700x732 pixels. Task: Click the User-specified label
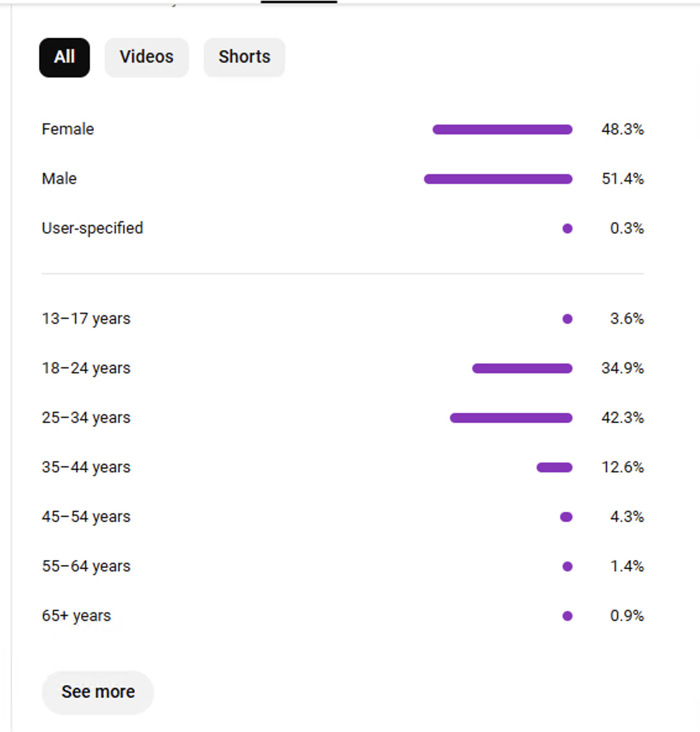pyautogui.click(x=92, y=228)
